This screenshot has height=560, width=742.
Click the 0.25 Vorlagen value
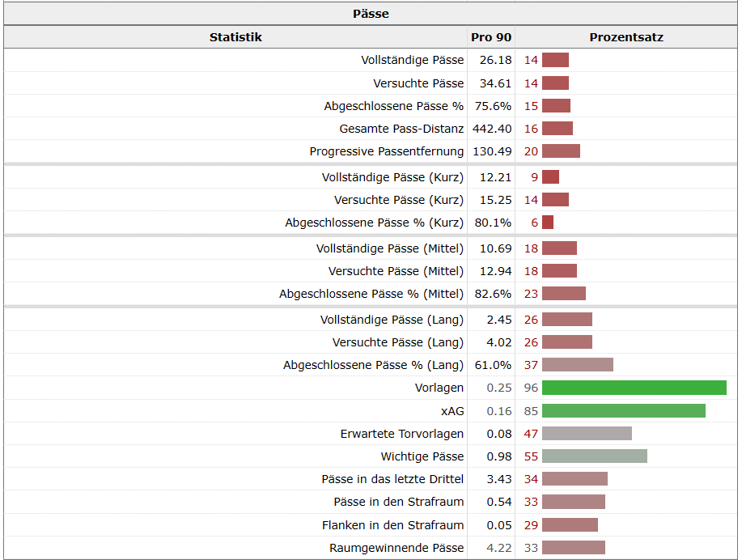click(499, 388)
